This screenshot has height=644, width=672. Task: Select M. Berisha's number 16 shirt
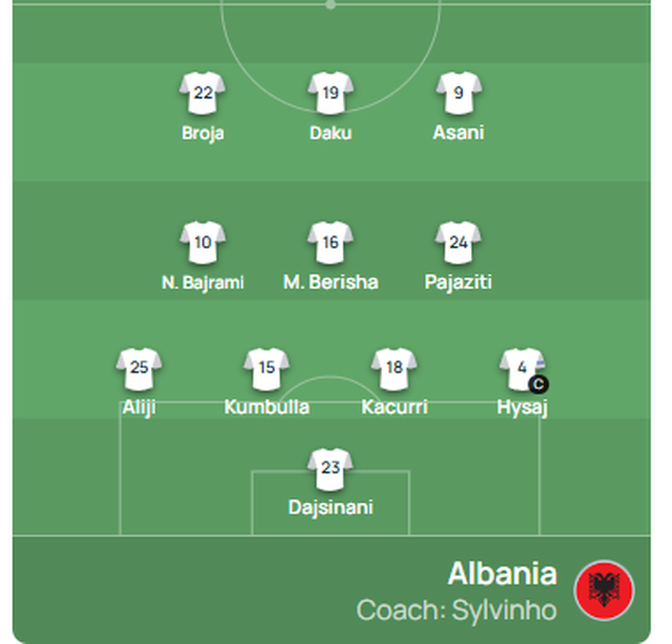[331, 243]
